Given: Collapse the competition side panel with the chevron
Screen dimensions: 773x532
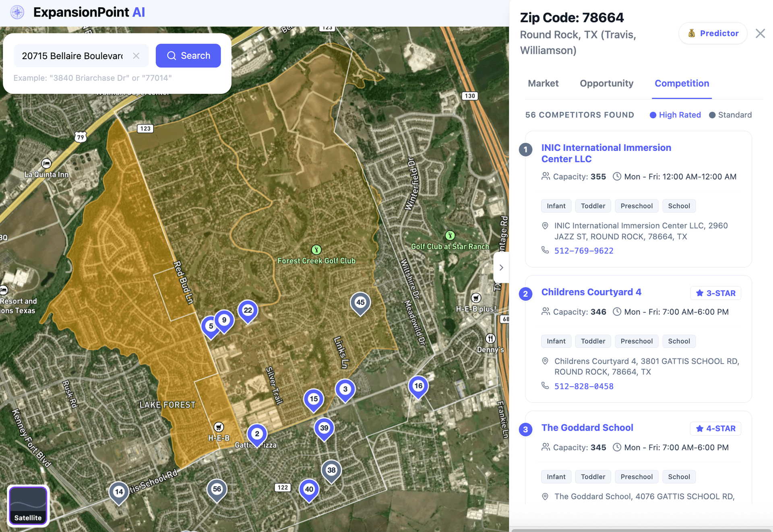Looking at the screenshot, I should [x=501, y=267].
